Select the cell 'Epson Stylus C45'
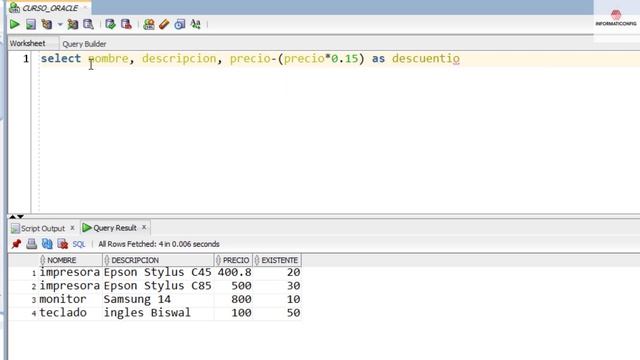Screen dimensions: 640x360 [158, 273]
